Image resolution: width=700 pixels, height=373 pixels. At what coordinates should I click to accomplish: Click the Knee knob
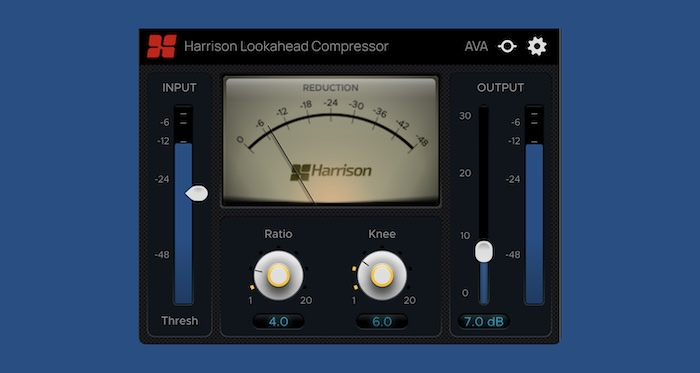click(382, 275)
